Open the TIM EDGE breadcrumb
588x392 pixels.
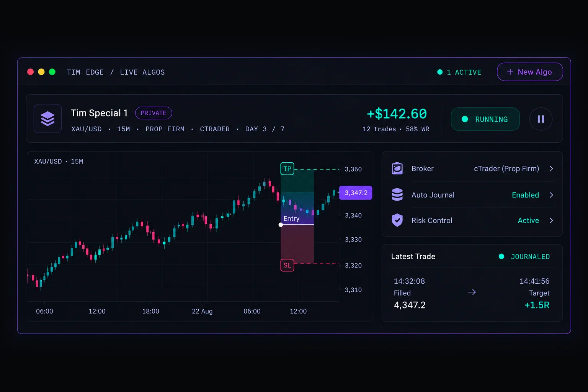[x=85, y=72]
